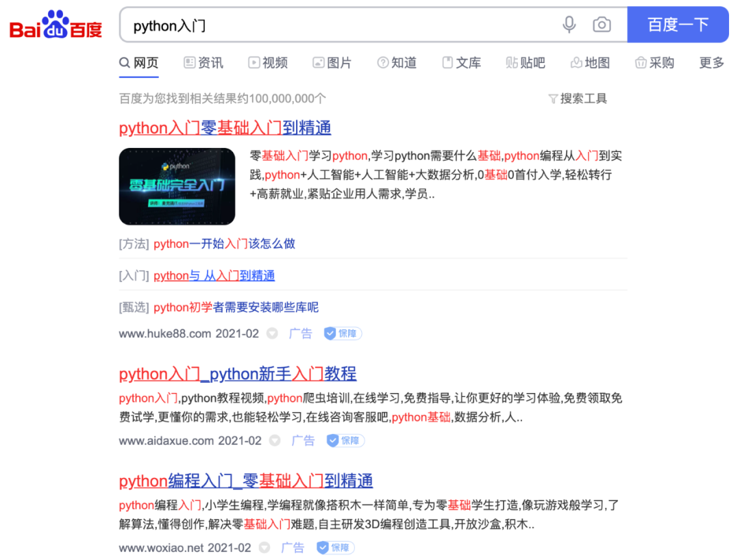Go to the 文库 tab
Image resolution: width=740 pixels, height=560 pixels.
pyautogui.click(x=462, y=63)
